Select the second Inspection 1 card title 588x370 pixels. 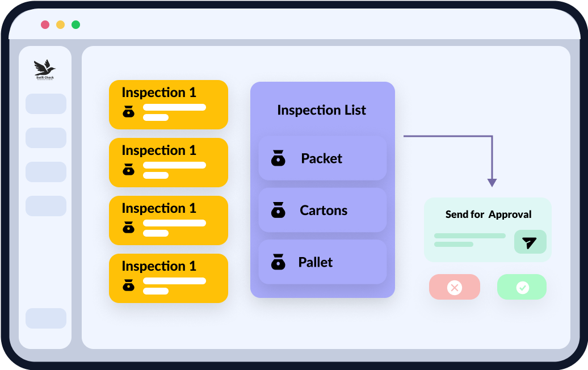coord(159,150)
